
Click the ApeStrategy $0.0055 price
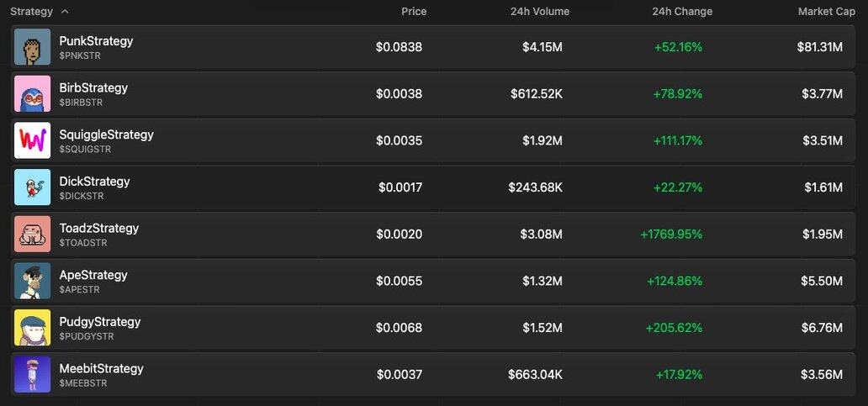coord(400,281)
